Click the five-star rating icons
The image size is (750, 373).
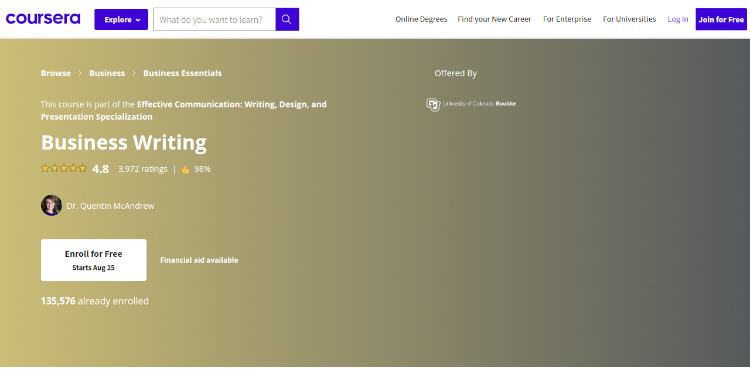pos(64,168)
